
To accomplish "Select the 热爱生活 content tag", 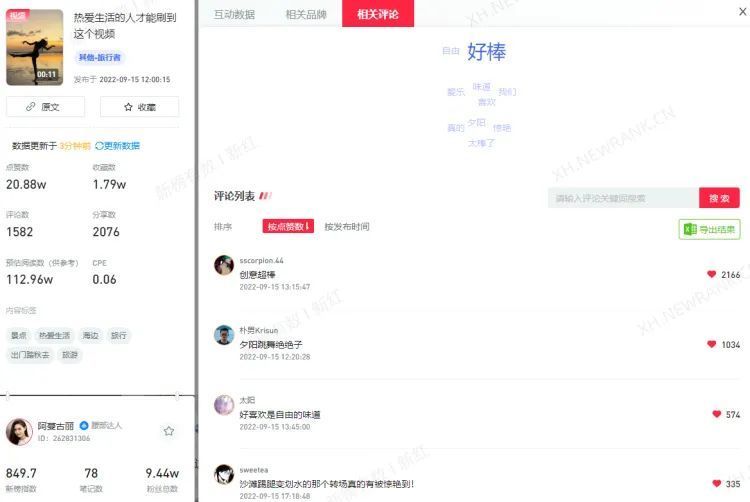I will [54, 336].
